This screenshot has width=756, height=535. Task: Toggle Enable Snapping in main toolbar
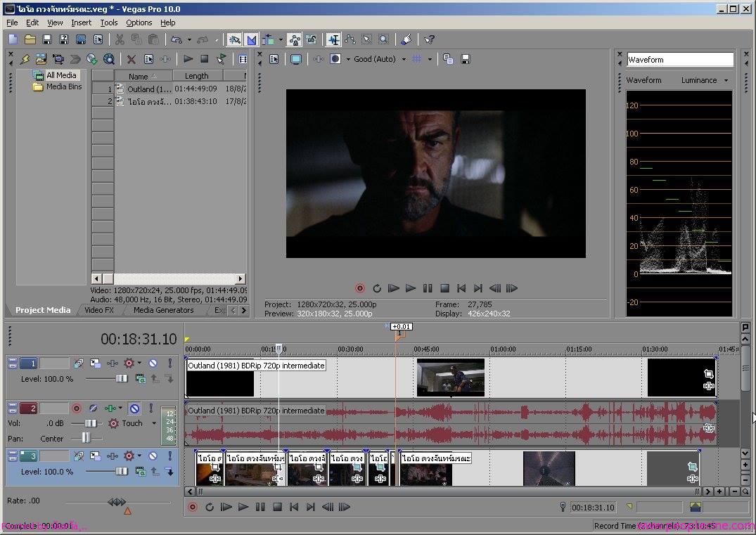click(x=234, y=39)
